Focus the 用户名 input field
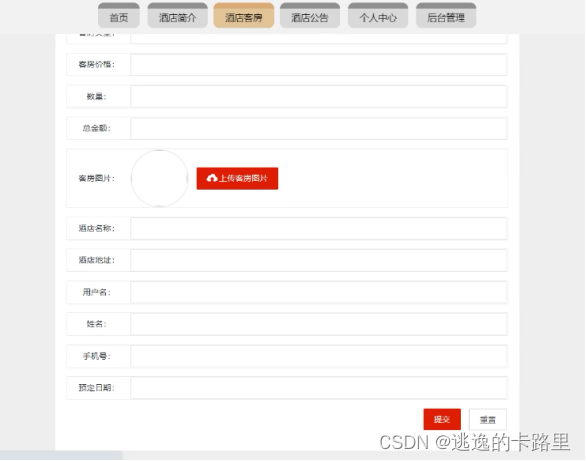Screen dimensions: 586x461 [x=319, y=292]
